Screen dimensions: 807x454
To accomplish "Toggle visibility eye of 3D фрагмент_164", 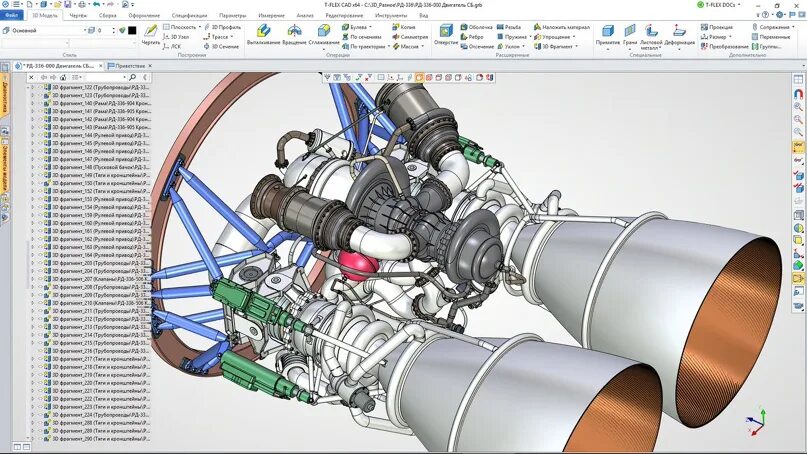I will tap(40, 255).
